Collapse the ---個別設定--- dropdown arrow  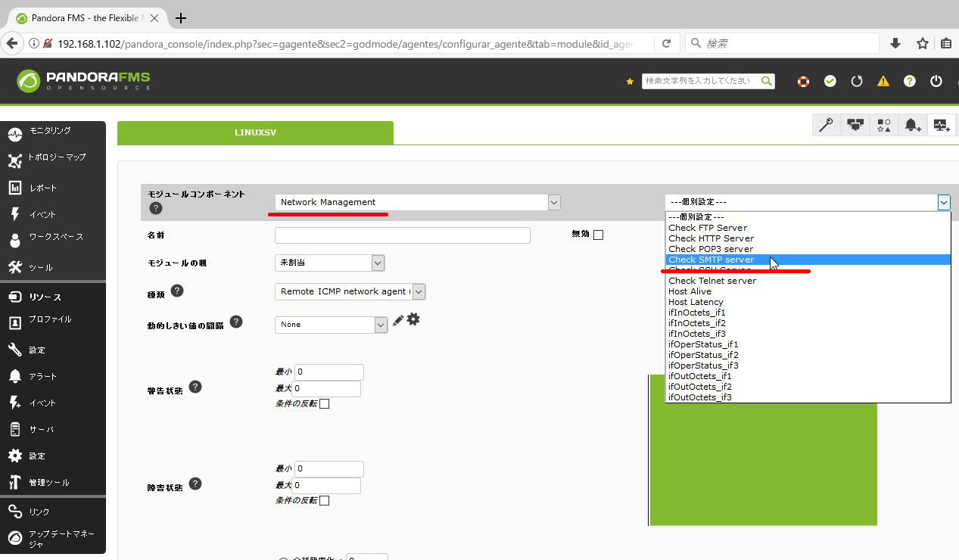(x=944, y=202)
